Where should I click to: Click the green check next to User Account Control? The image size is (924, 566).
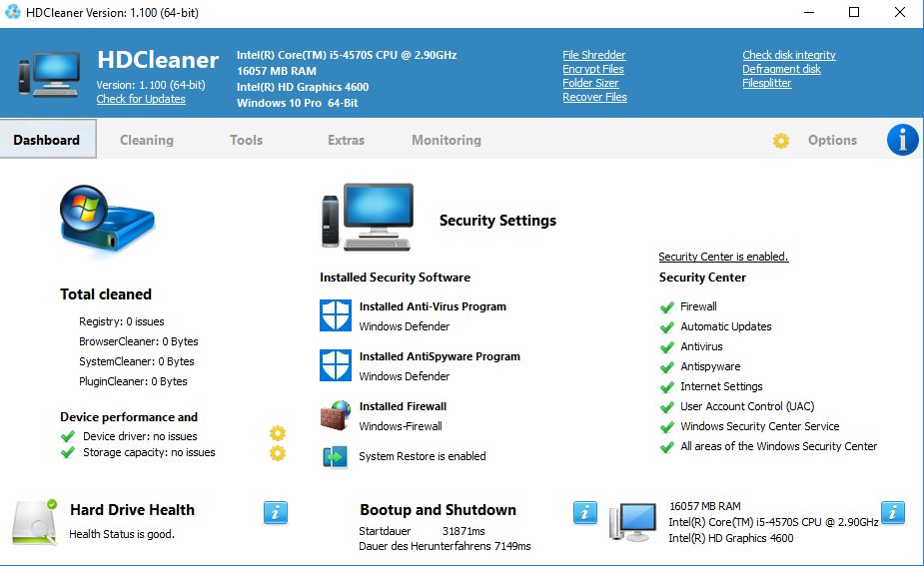pyautogui.click(x=667, y=407)
